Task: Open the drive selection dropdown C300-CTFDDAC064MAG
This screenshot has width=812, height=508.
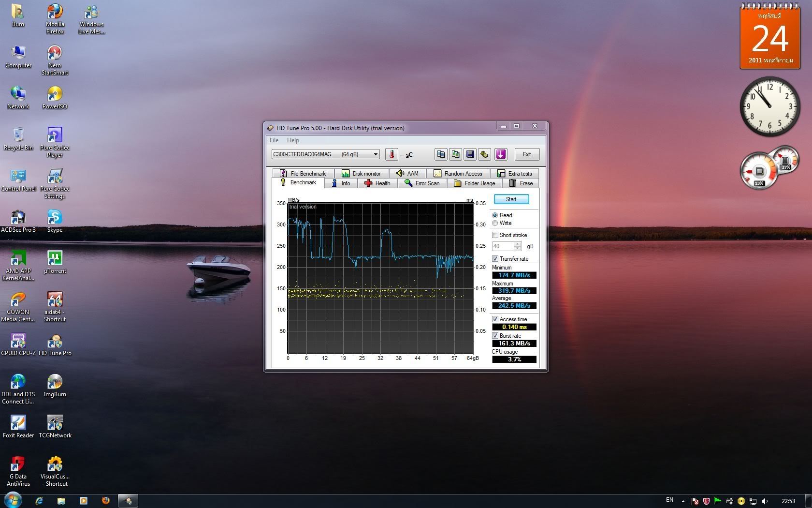Action: pyautogui.click(x=325, y=154)
